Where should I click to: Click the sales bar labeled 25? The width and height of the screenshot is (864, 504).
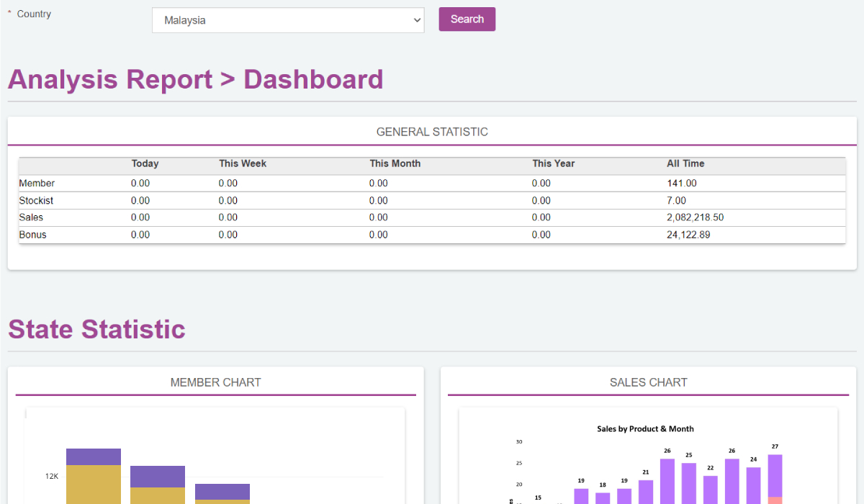pos(689,483)
